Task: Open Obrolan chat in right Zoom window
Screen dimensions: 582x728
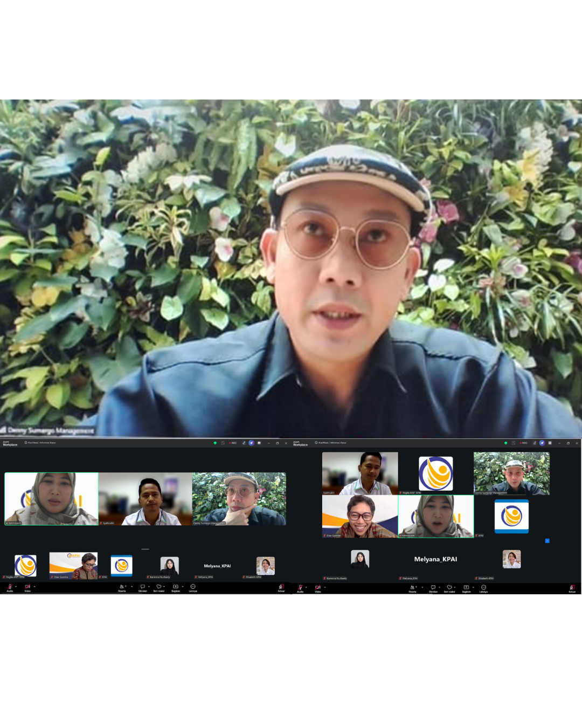Action: tap(433, 587)
